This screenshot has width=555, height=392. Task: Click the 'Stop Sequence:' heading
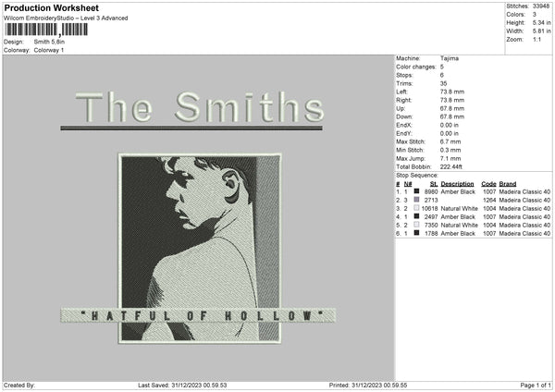(x=417, y=176)
